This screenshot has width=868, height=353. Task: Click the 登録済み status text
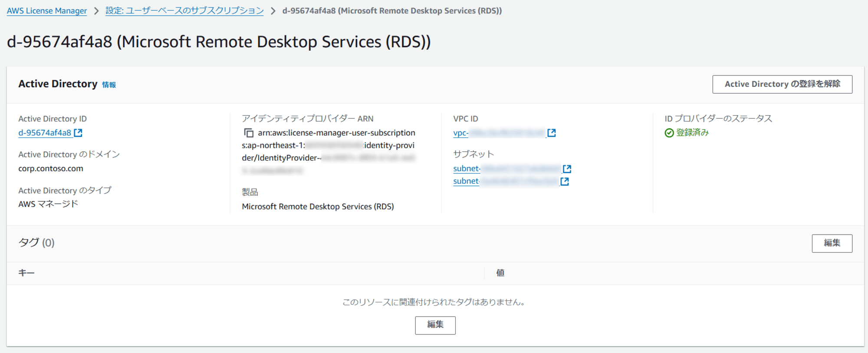[692, 133]
